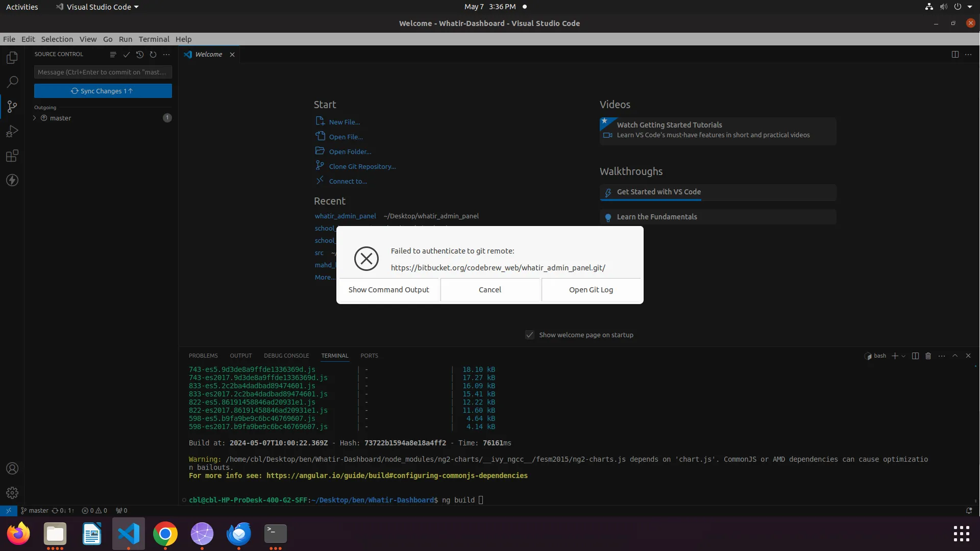
Task: Expand the master outgoing changes
Action: pos(35,118)
